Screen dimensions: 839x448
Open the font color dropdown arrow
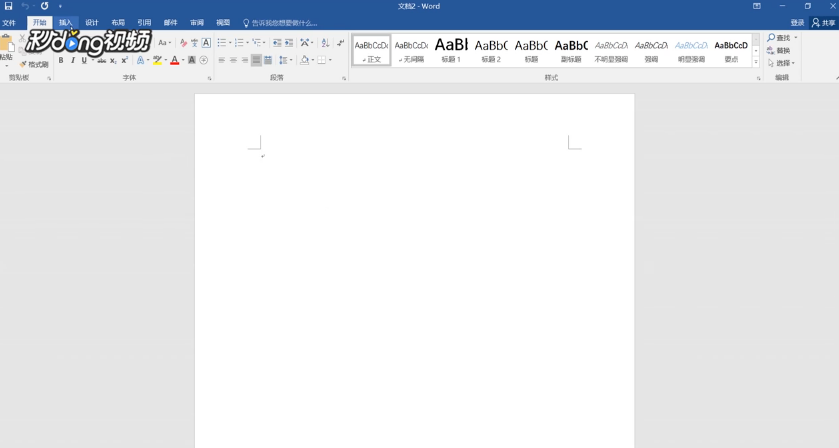(183, 60)
